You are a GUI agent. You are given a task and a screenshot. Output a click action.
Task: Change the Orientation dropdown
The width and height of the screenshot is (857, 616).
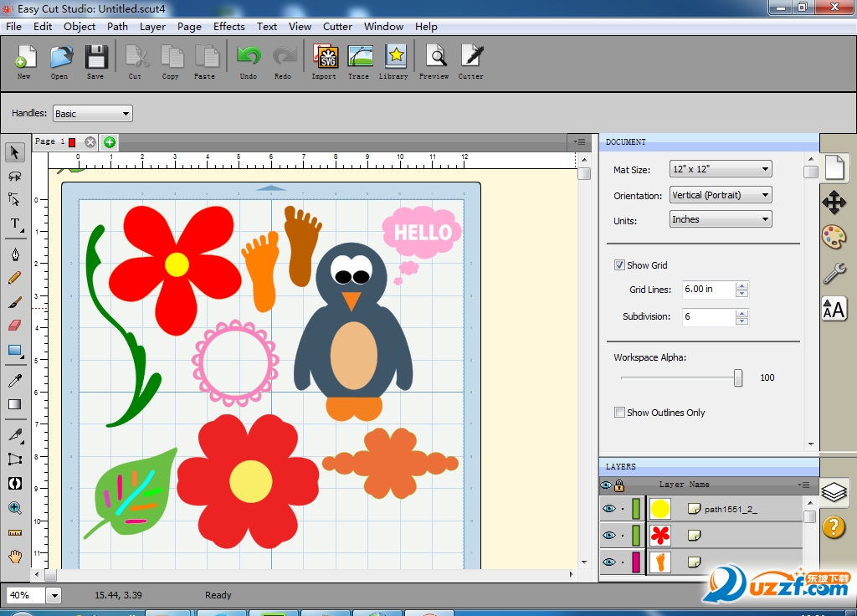coord(721,195)
